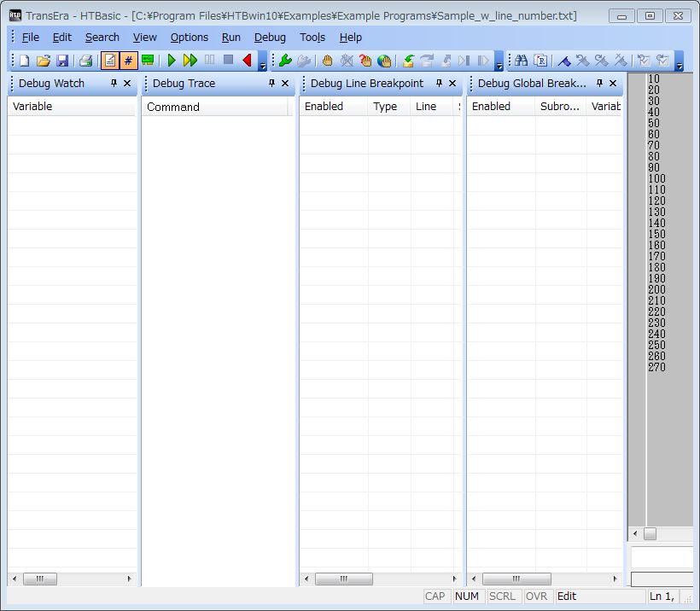
Task: Open the File menu
Action: point(31,37)
